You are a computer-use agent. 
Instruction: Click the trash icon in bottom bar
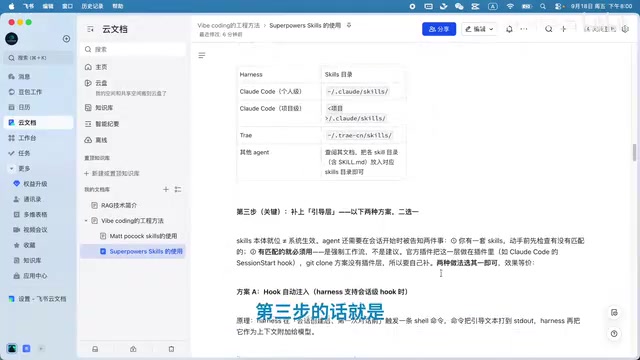tap(171, 349)
